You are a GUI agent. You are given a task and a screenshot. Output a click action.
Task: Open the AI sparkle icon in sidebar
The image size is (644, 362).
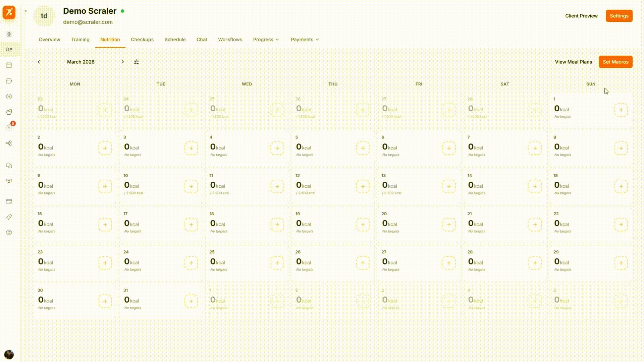9,217
